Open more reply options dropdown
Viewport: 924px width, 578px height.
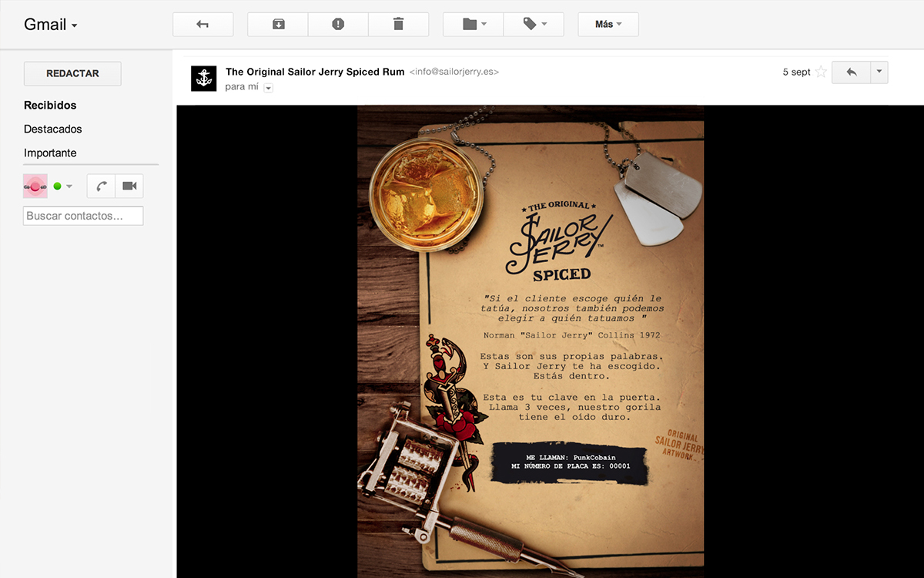879,72
